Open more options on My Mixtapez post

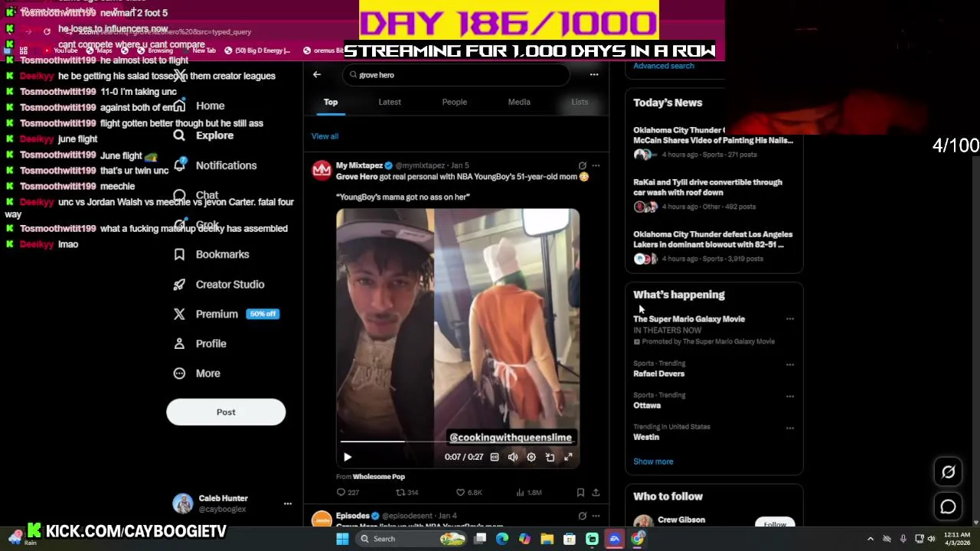(x=596, y=165)
